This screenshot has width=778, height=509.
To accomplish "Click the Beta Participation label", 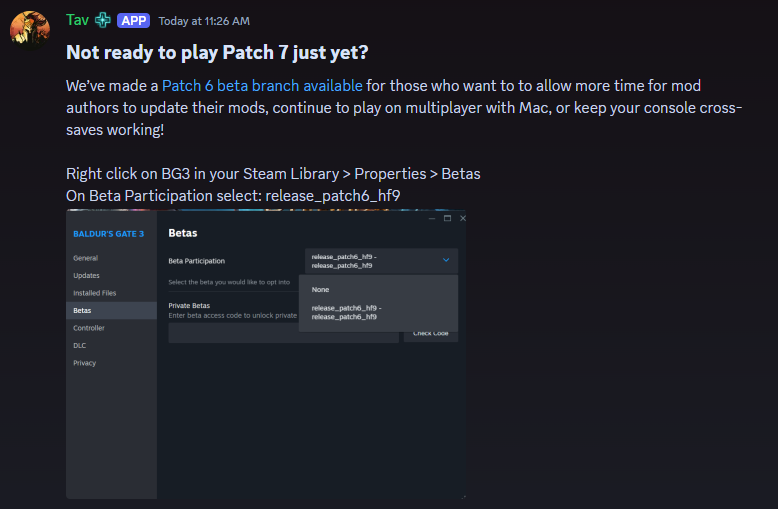I will (x=196, y=261).
